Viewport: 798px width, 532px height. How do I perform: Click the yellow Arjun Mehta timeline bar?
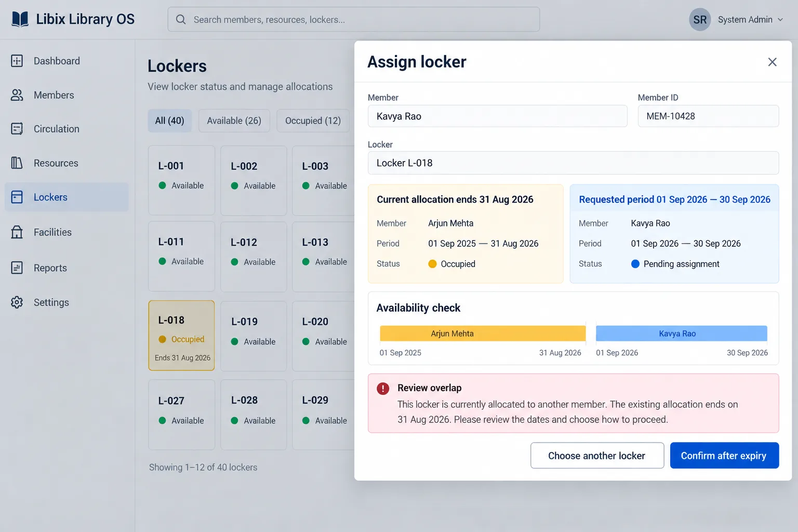(x=483, y=334)
